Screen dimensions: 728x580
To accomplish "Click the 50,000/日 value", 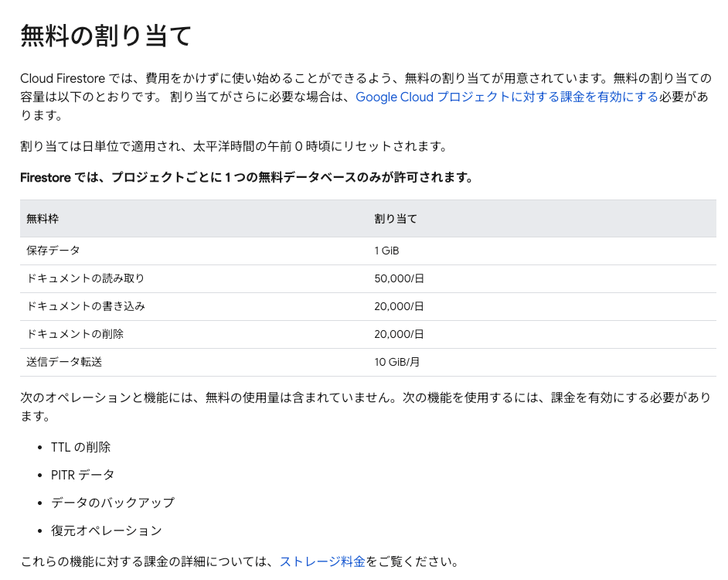I will [x=400, y=278].
